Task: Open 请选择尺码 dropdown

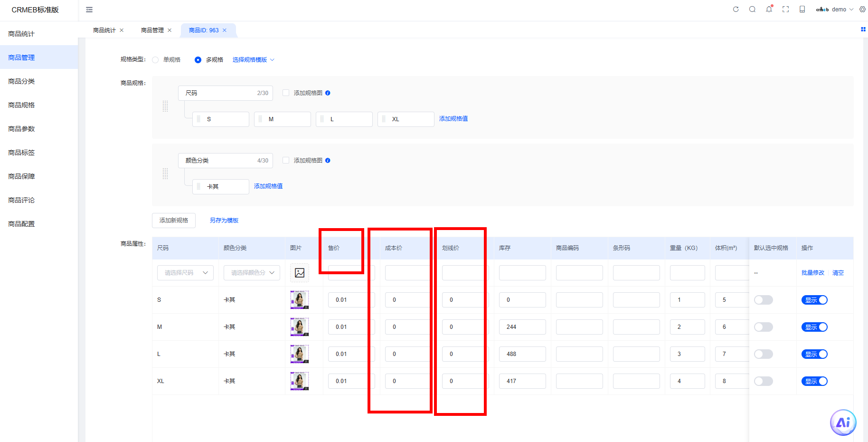Action: click(185, 273)
